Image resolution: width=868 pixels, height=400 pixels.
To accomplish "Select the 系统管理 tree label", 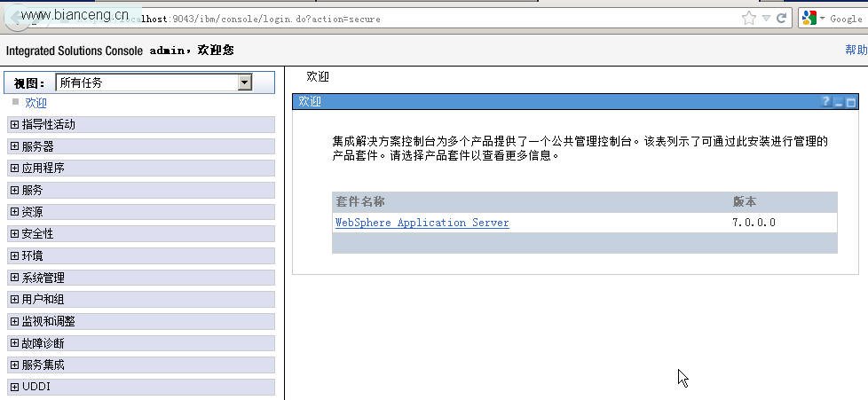I will point(43,278).
